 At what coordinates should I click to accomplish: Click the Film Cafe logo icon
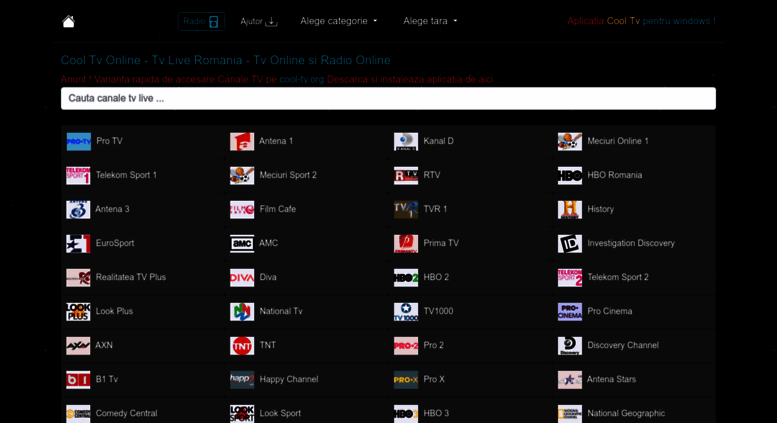pyautogui.click(x=242, y=210)
